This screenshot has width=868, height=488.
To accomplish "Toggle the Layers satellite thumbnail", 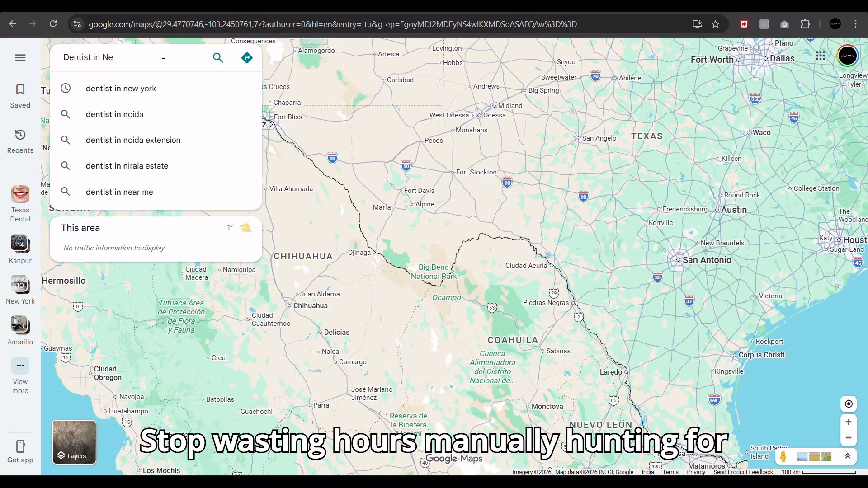I will pyautogui.click(x=74, y=442).
